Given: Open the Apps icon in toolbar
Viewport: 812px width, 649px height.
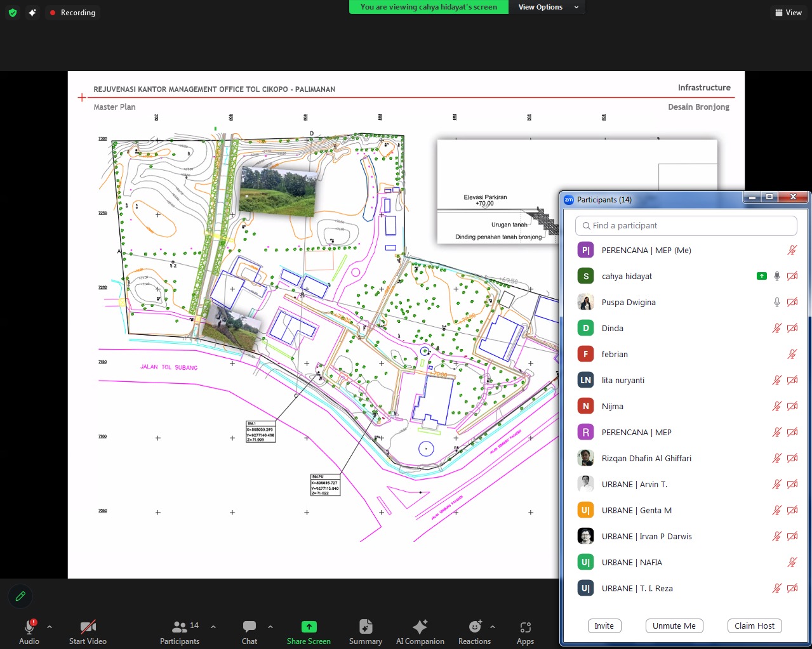Looking at the screenshot, I should tap(525, 627).
